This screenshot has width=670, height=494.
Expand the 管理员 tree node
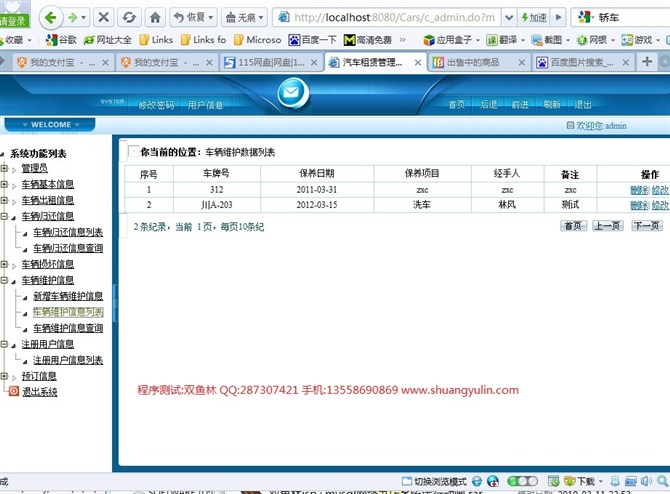[4, 168]
